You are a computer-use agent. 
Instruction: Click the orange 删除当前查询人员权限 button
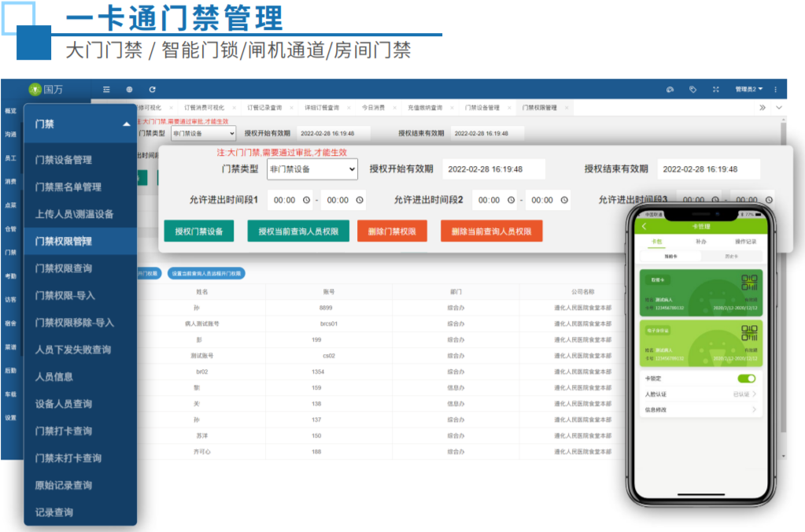coord(492,231)
